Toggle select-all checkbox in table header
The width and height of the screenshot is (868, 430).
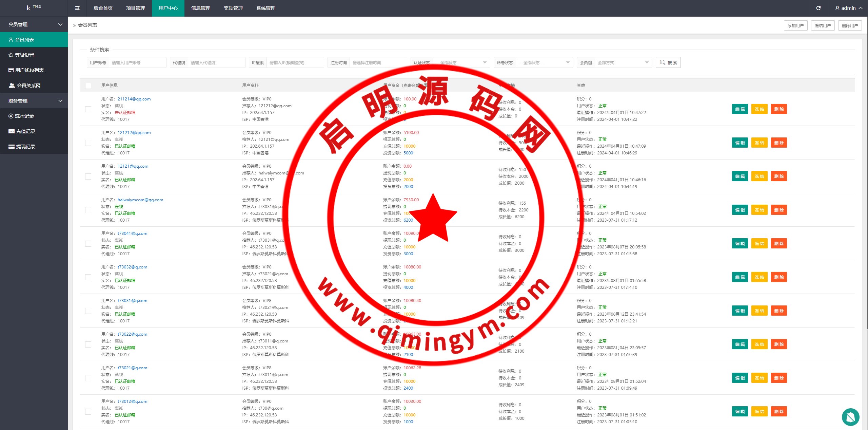click(x=88, y=86)
